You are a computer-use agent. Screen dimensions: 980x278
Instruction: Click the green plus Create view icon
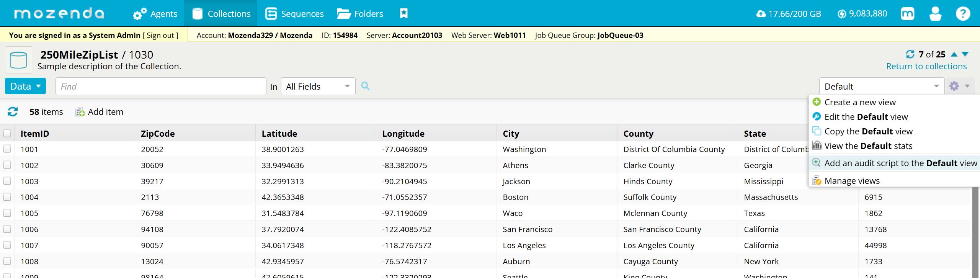pyautogui.click(x=817, y=102)
